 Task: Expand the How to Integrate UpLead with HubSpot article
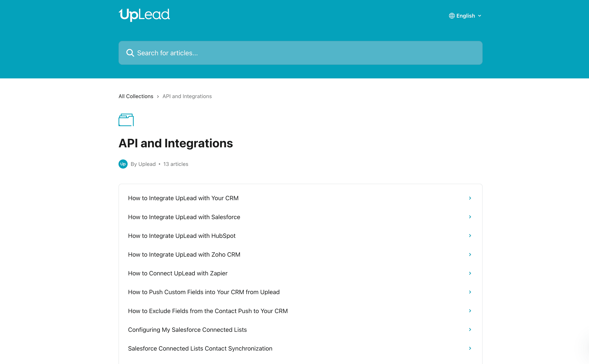[182, 236]
